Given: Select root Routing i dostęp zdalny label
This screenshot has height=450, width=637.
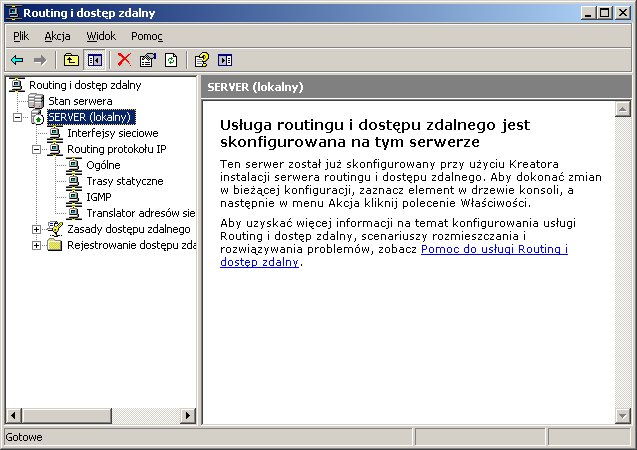Looking at the screenshot, I should [85, 85].
